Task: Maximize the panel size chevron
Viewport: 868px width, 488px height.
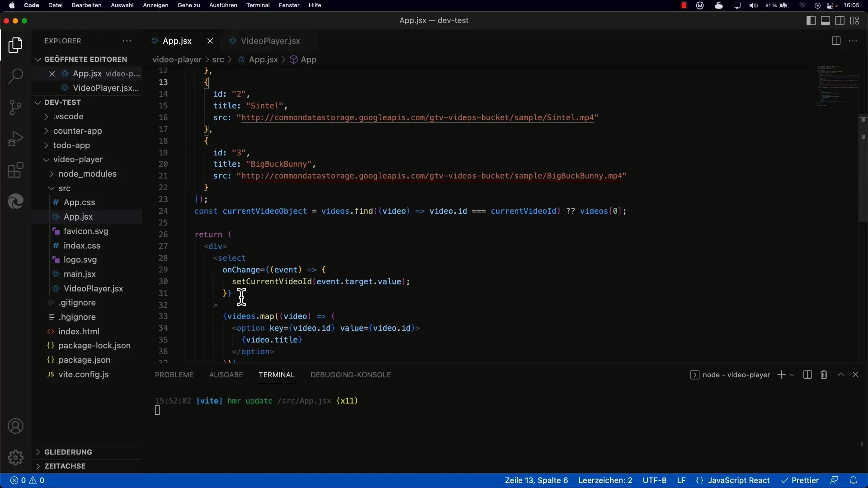Action: (x=841, y=375)
